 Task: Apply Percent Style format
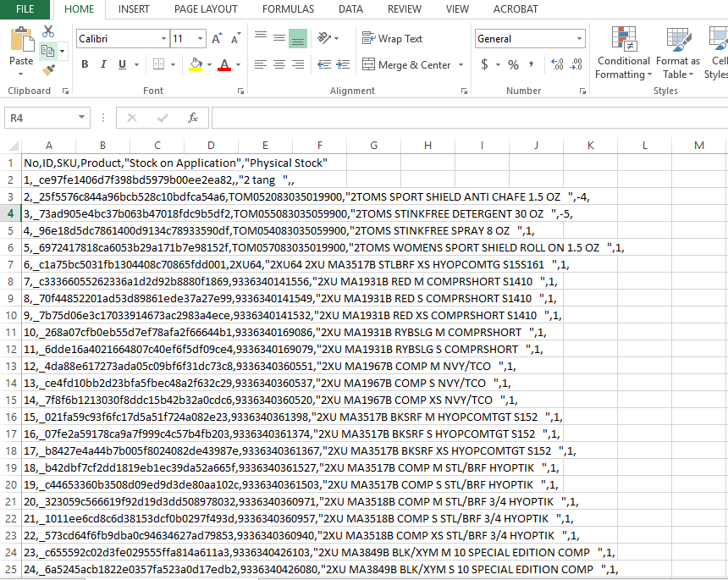point(513,64)
